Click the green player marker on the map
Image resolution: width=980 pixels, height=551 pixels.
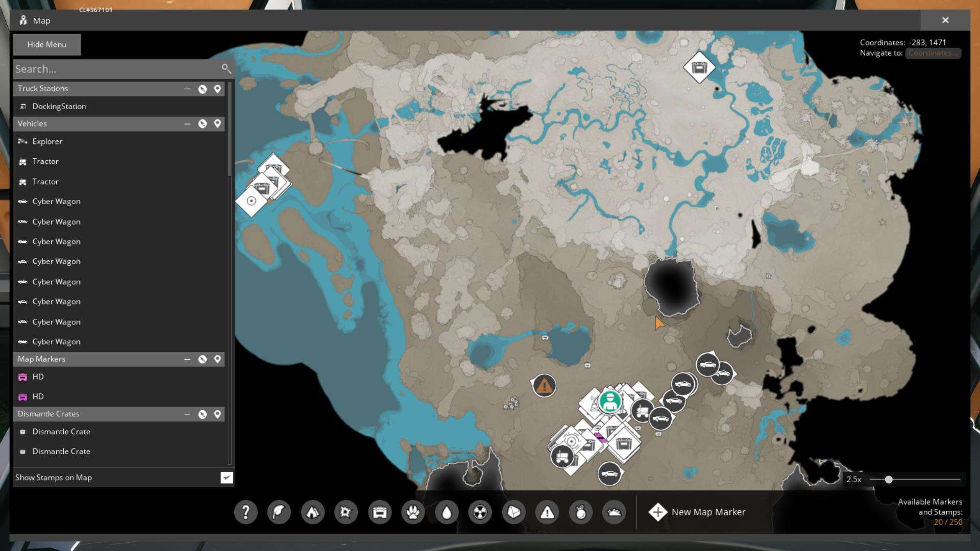(x=610, y=401)
